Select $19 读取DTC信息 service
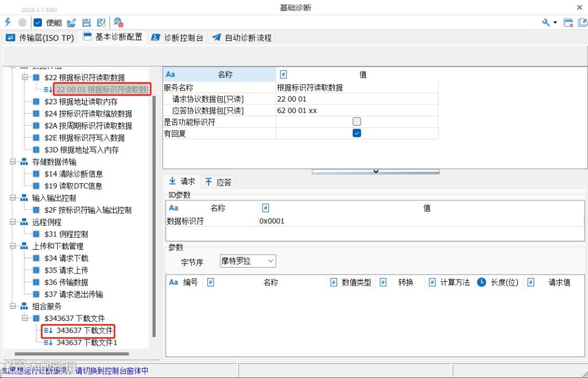This screenshot has width=588, height=378. click(73, 186)
